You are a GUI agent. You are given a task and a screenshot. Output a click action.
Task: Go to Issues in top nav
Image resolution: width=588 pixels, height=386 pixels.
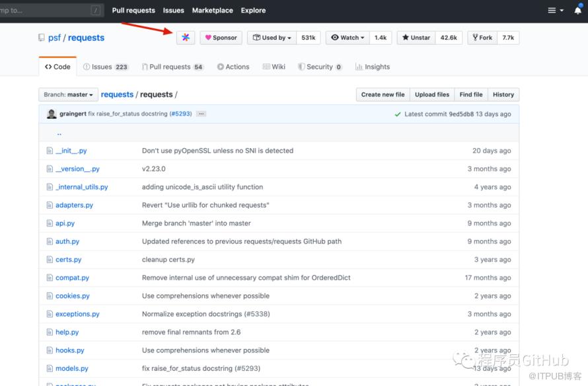173,11
